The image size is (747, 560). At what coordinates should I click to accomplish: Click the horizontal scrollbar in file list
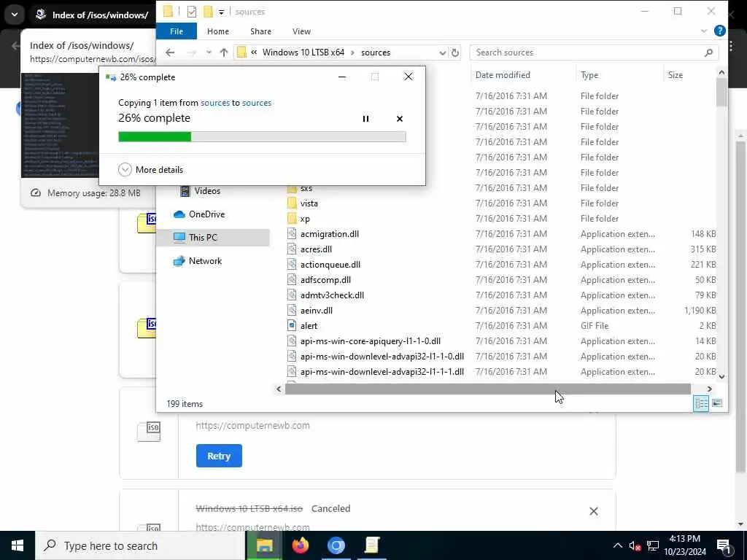(x=488, y=389)
